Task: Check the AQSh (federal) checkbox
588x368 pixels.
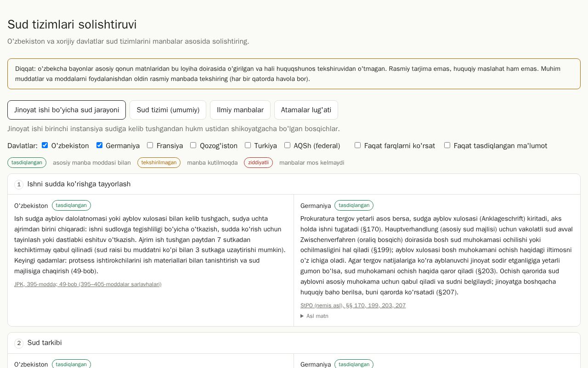Action: 287,145
